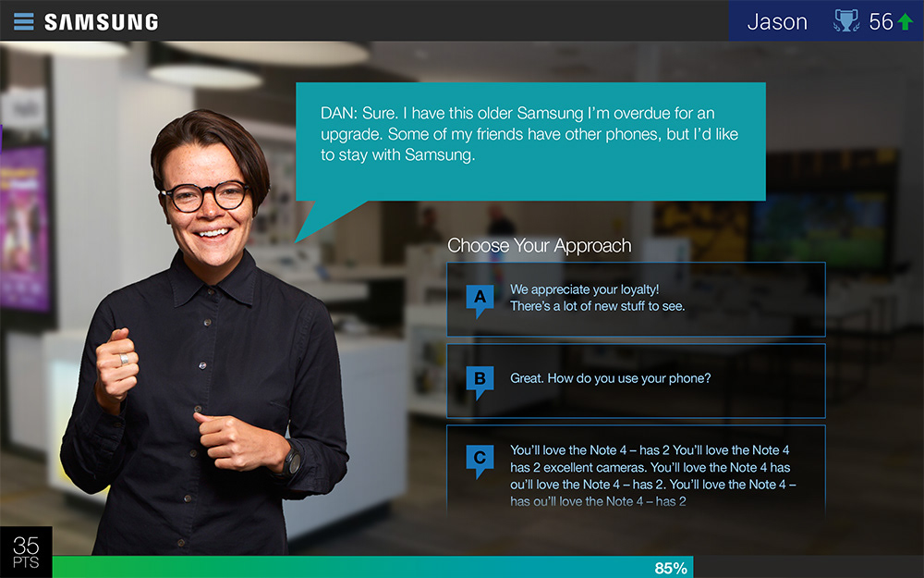The width and height of the screenshot is (924, 578).
Task: Click the B speech bubble icon
Action: pyautogui.click(x=480, y=382)
